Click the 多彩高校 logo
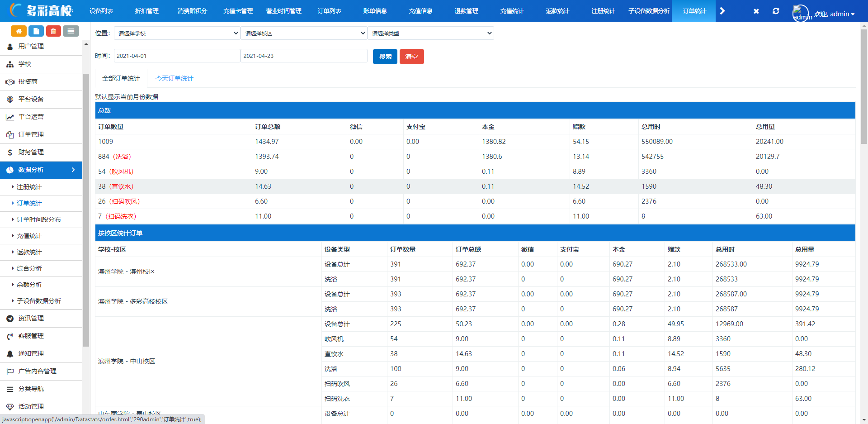The image size is (868, 424). click(41, 10)
